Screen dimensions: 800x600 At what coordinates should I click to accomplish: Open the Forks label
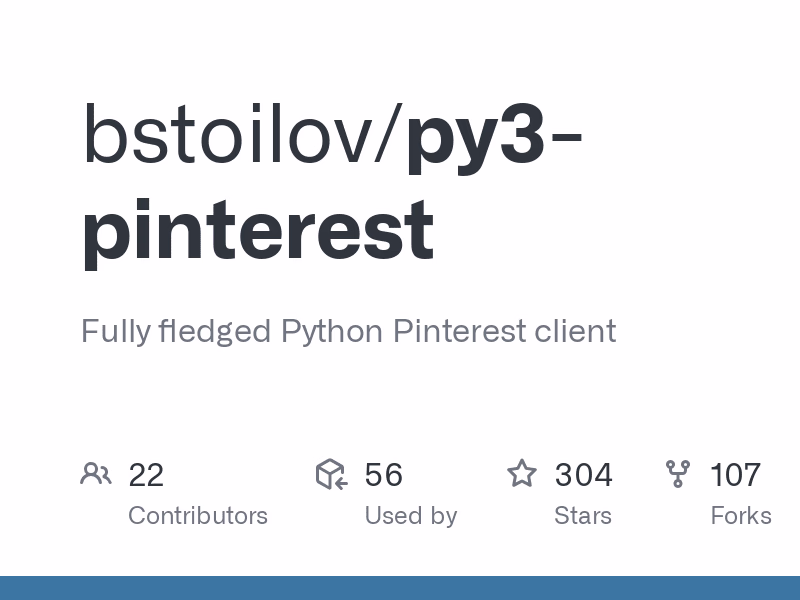(x=741, y=516)
